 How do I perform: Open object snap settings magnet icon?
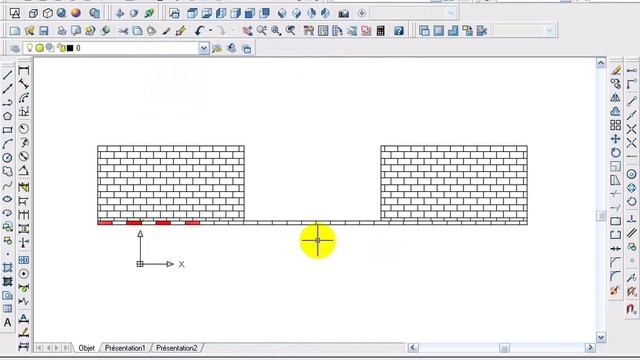pyautogui.click(x=631, y=309)
